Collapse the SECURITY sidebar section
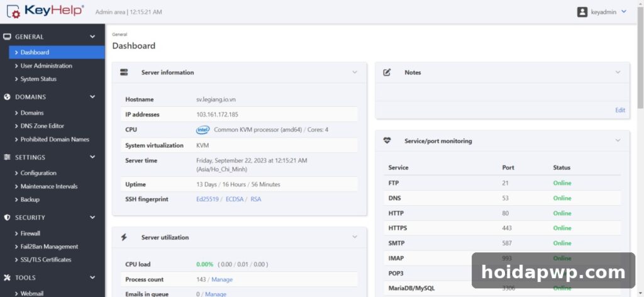Viewport: 644px width, 297px height. click(92, 217)
